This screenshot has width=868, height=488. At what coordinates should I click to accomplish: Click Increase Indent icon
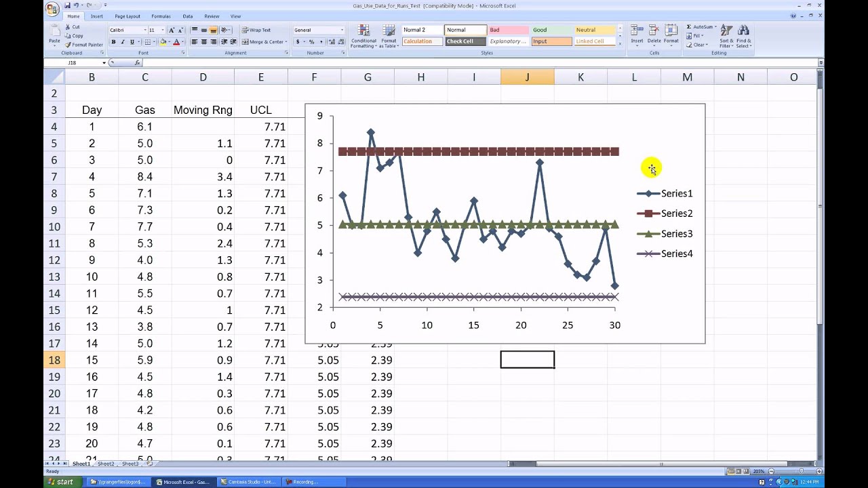[x=233, y=42]
